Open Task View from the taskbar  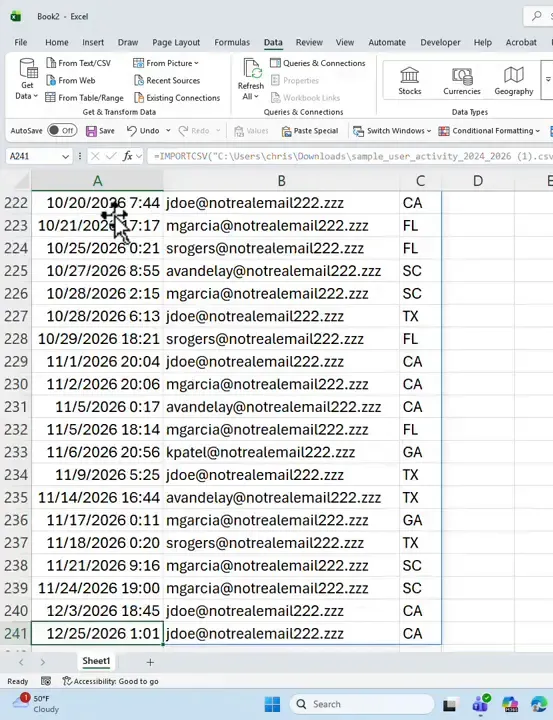(x=450, y=704)
